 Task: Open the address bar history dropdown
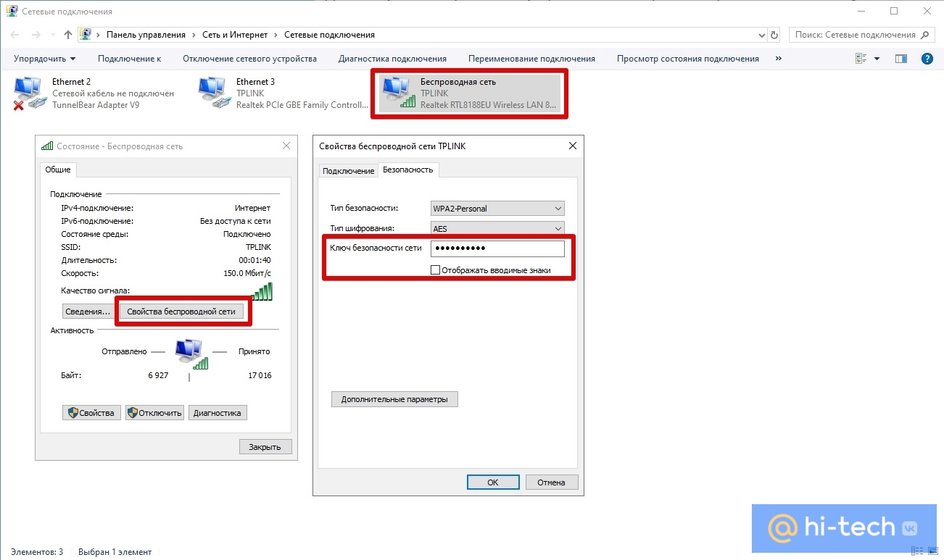point(762,35)
